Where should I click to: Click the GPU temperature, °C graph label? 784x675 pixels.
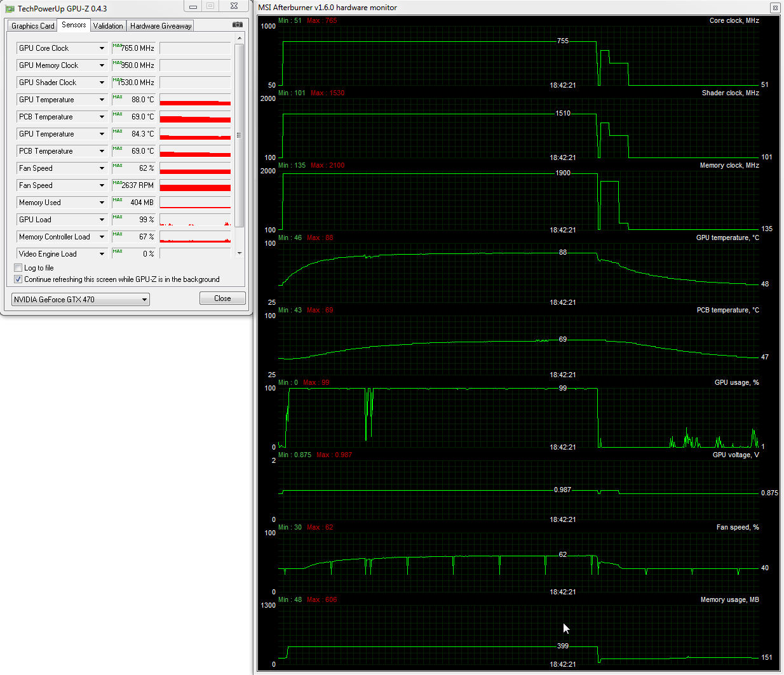coord(727,237)
